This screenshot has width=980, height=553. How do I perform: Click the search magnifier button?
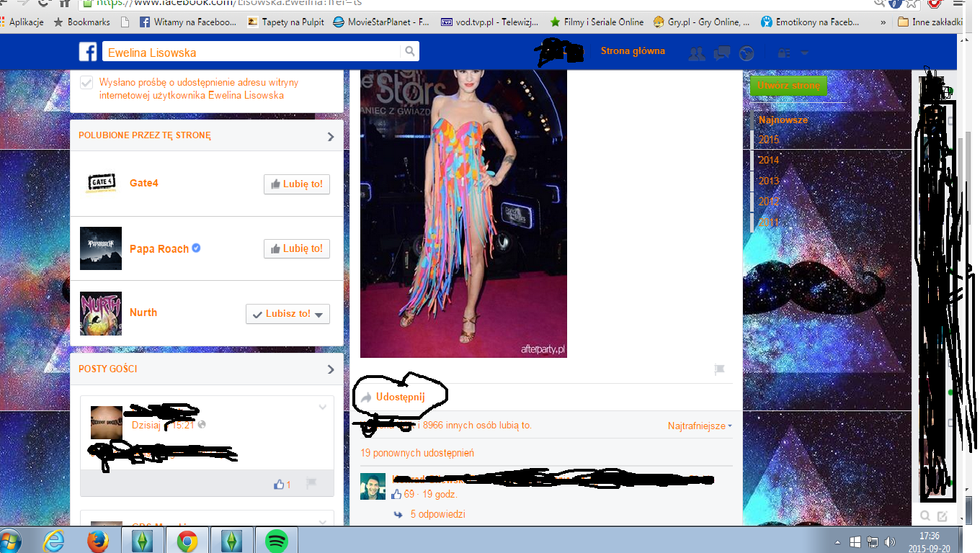pyautogui.click(x=409, y=52)
